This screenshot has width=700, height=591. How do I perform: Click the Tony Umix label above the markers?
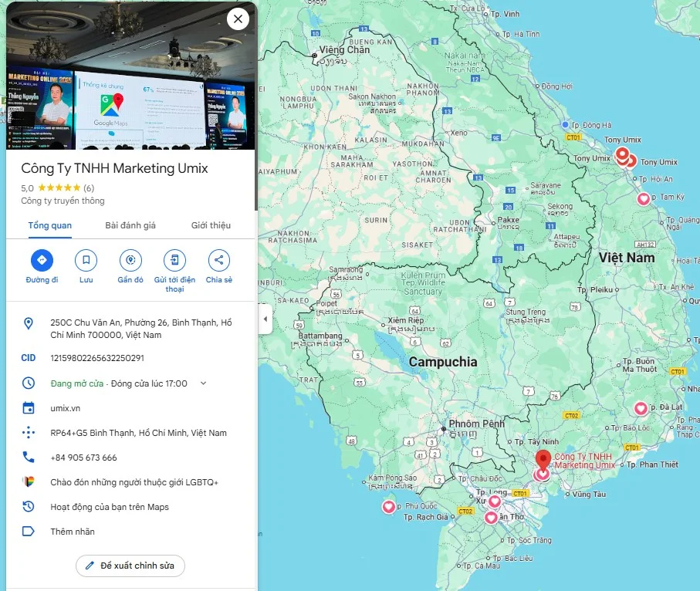(622, 140)
